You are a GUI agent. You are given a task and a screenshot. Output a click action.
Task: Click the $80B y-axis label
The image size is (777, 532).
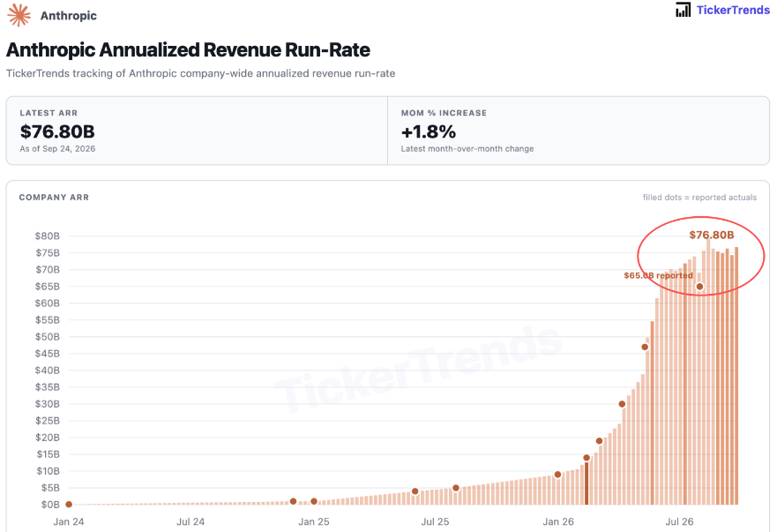47,236
